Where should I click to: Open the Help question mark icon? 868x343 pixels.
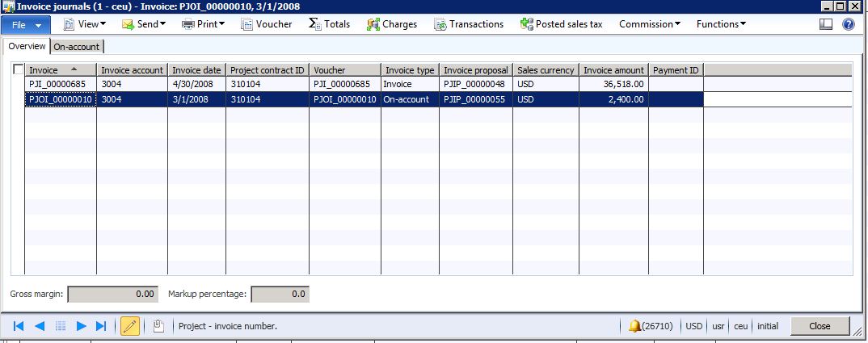click(848, 24)
